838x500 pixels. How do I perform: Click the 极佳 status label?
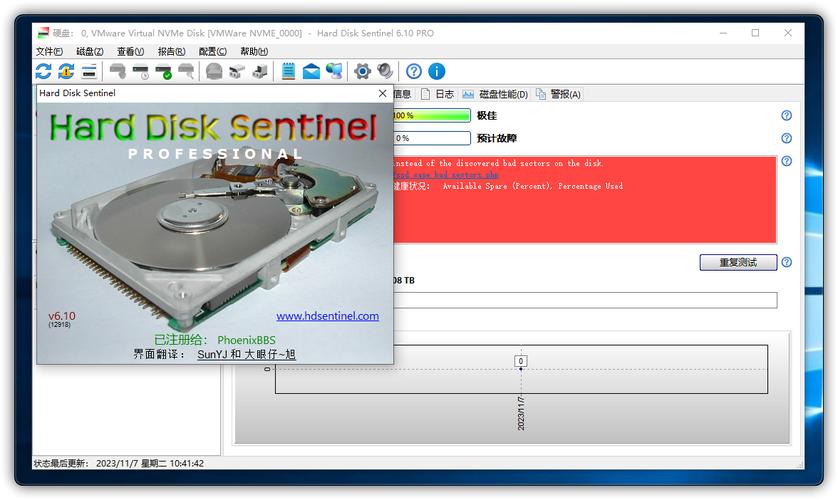(487, 115)
